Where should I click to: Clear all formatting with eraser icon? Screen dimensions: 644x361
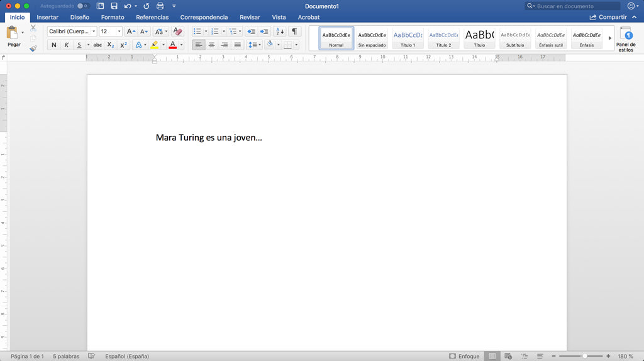tap(177, 31)
